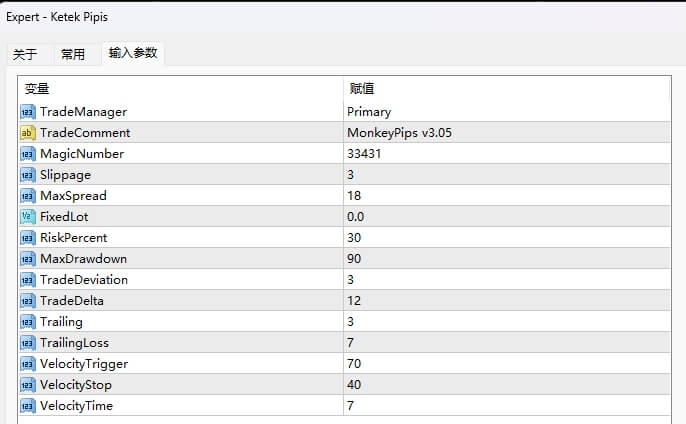This screenshot has width=686, height=424.
Task: Select the VelocityTime parameter name
Action: pos(76,406)
